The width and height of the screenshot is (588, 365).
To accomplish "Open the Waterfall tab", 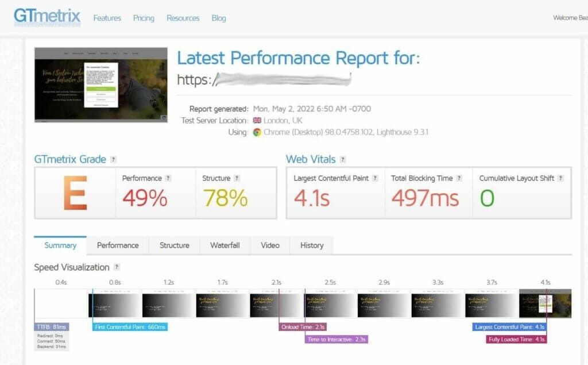I will click(225, 245).
